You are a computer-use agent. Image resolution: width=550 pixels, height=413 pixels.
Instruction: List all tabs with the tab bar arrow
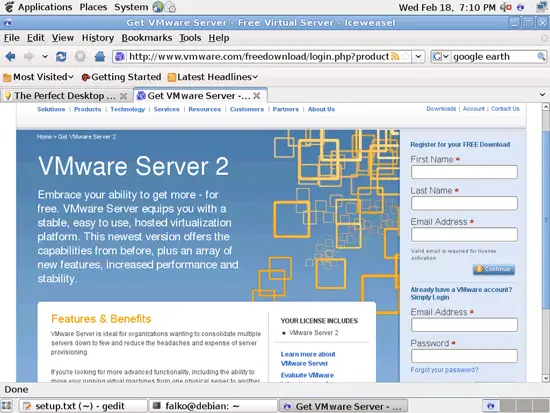(x=542, y=95)
